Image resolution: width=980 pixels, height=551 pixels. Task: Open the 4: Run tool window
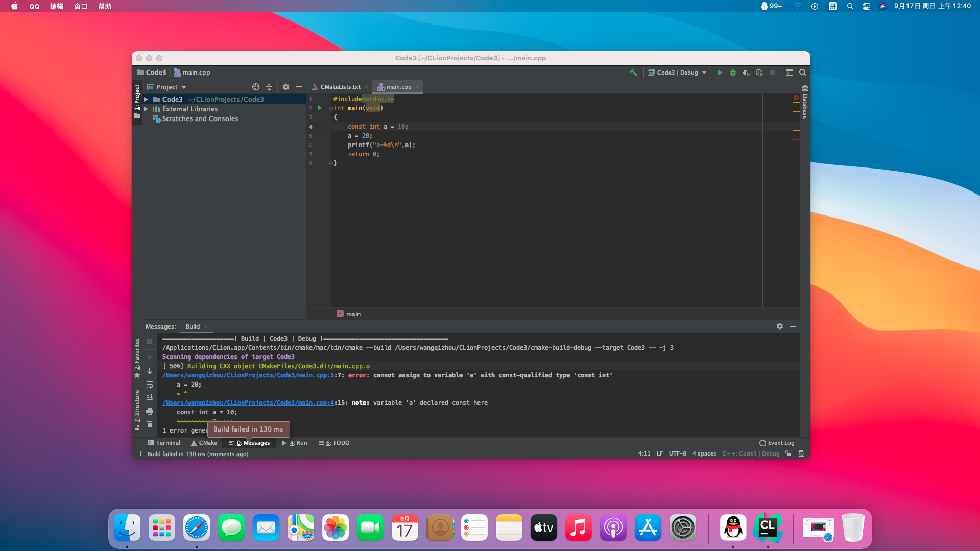pos(295,443)
